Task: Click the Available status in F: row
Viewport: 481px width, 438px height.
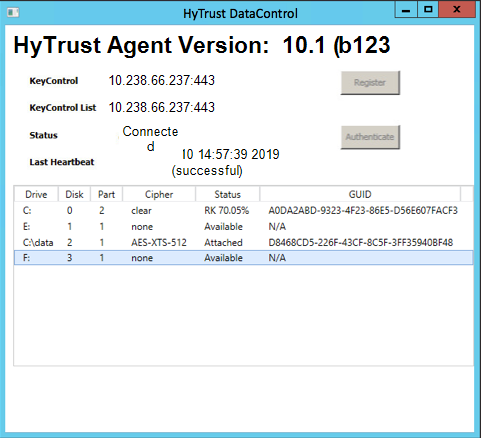Action: [x=223, y=258]
